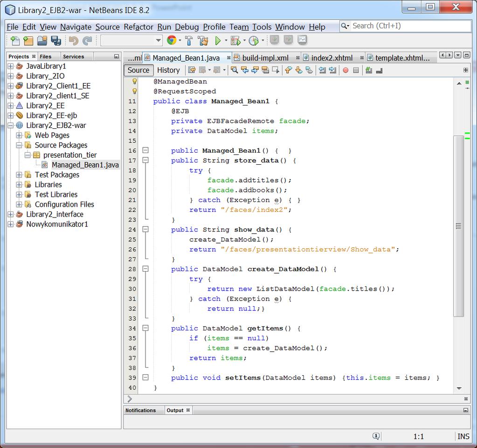Open the Tools menu
Screen dimensions: 477x448
click(262, 27)
